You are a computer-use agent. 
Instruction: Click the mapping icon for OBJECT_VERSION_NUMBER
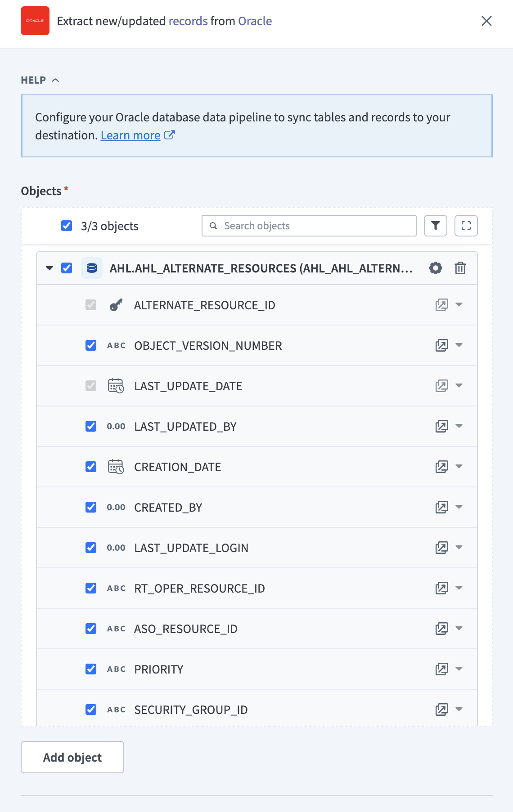pos(441,345)
